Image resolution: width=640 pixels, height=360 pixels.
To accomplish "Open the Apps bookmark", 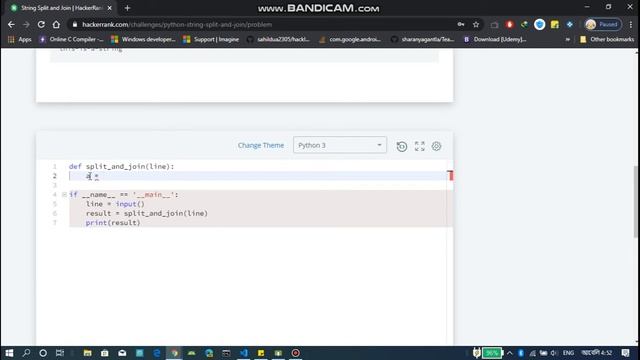I will [x=20, y=39].
